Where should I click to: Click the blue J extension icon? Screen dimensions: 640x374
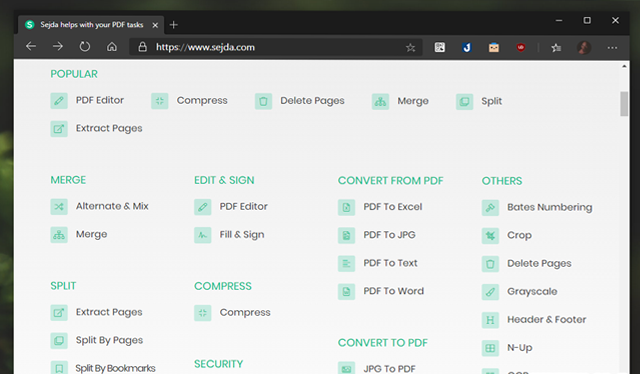(x=467, y=47)
